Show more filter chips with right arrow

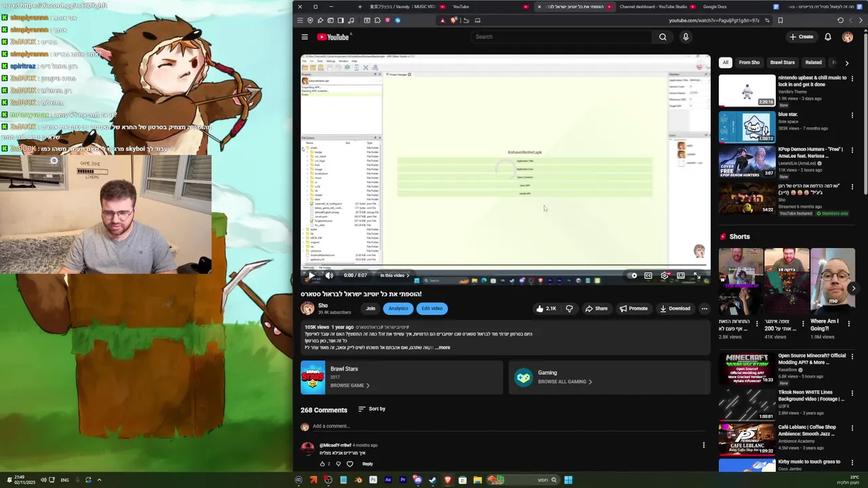click(846, 63)
